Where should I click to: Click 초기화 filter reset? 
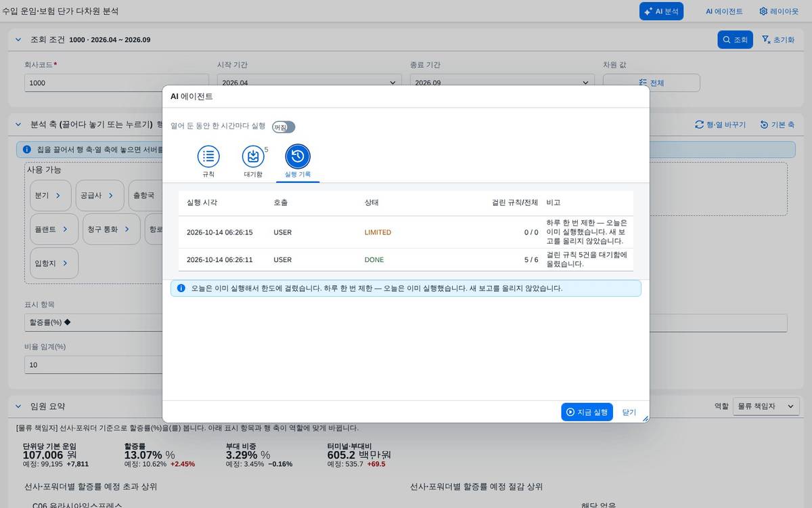[777, 39]
